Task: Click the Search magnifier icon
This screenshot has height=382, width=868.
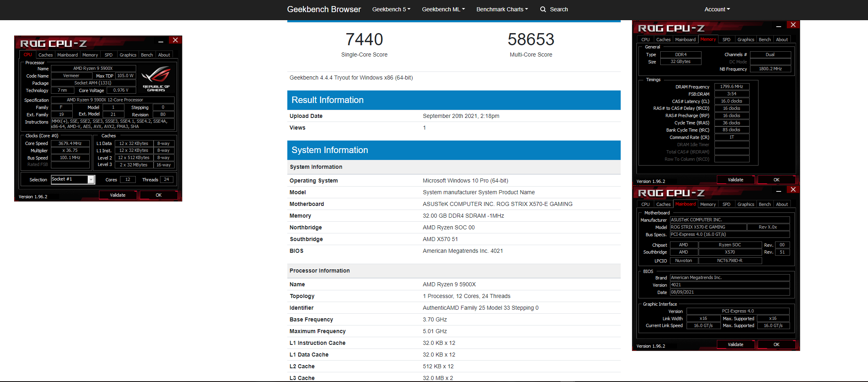Action: [x=543, y=9]
